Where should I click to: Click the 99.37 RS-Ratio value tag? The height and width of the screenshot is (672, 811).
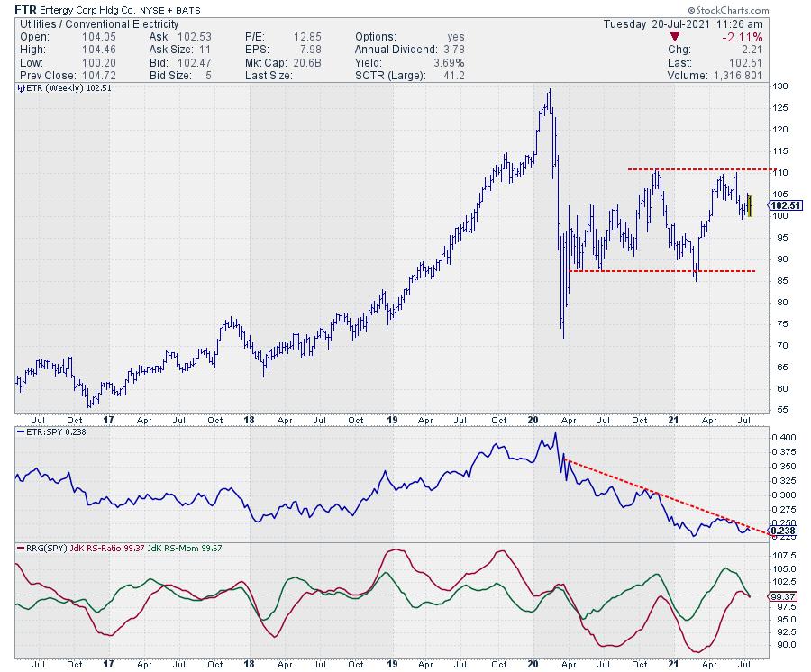(782, 596)
